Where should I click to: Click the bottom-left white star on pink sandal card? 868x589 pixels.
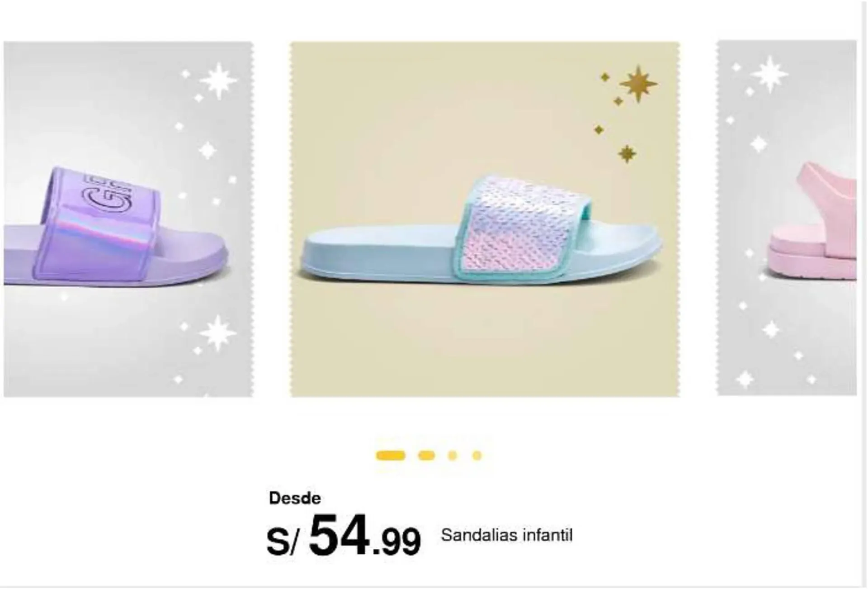745,379
